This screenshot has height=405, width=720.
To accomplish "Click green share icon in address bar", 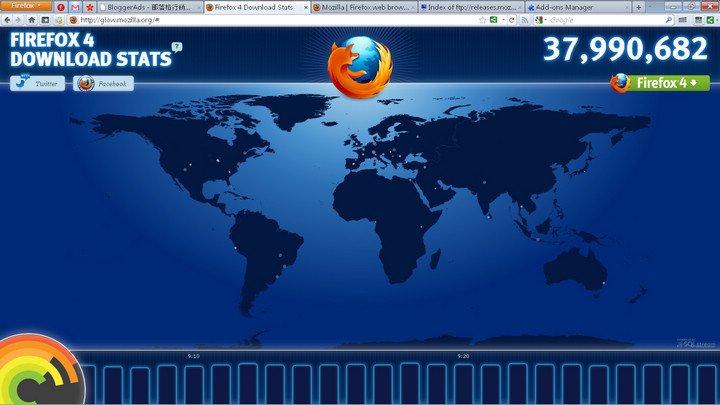I will [494, 20].
